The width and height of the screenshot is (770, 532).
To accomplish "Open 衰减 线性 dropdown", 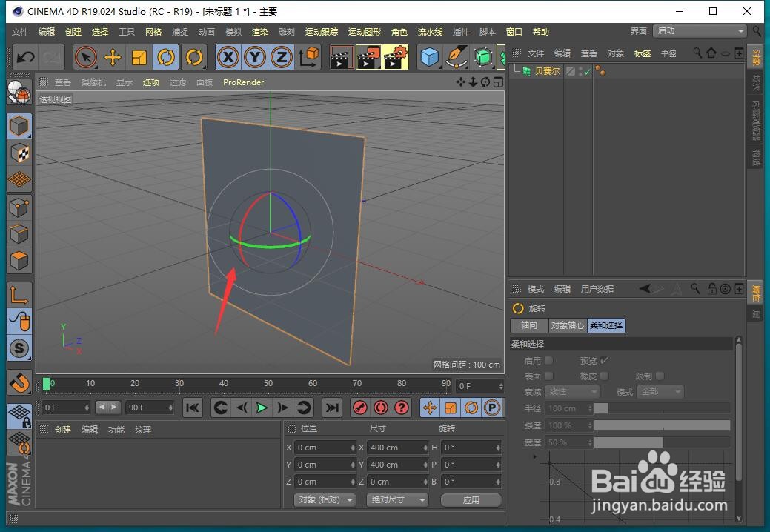I will [573, 392].
